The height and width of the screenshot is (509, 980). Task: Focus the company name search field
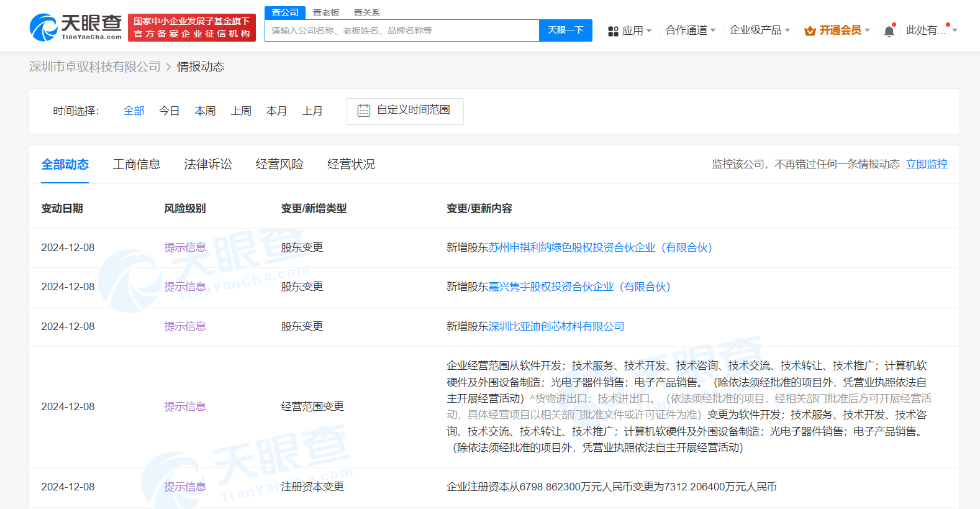401,30
